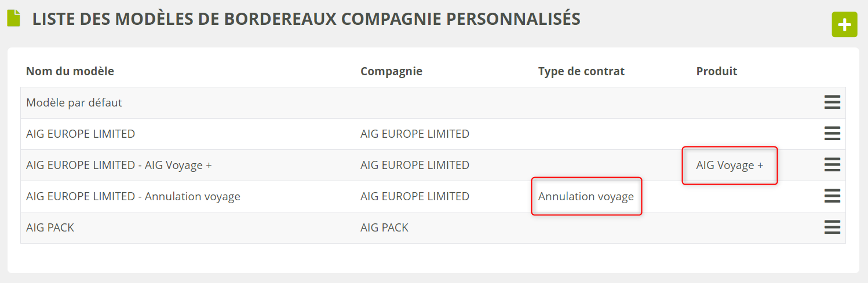Click the green document icon beside title
The width and height of the screenshot is (868, 283).
(x=13, y=19)
